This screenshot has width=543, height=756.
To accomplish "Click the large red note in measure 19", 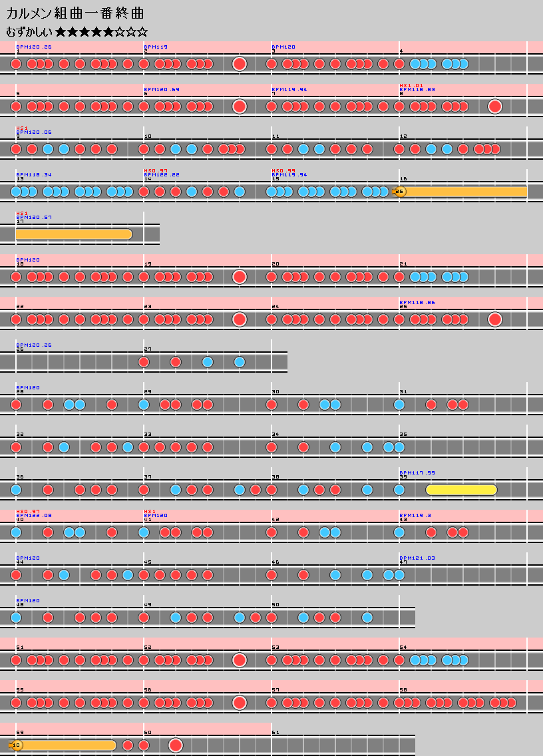I will [240, 277].
